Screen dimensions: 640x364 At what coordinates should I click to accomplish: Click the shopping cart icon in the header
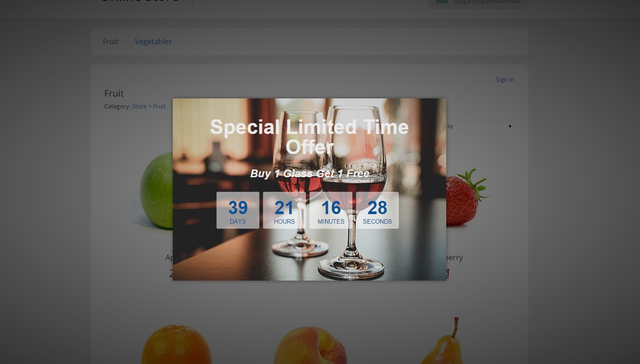click(x=442, y=1)
